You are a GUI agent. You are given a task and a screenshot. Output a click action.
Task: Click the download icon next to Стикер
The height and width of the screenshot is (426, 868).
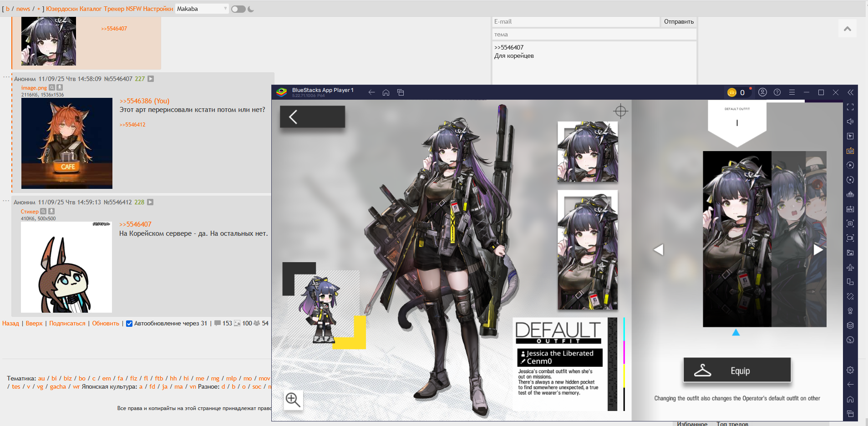(x=51, y=211)
